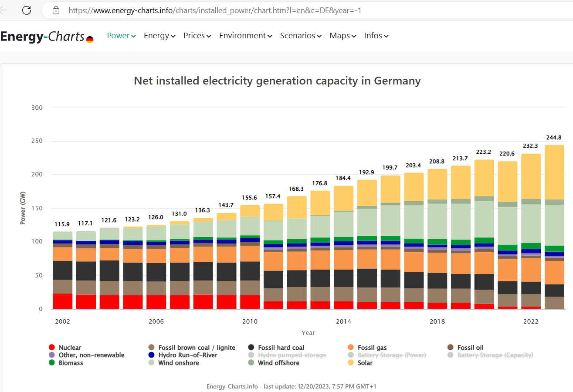Image resolution: width=573 pixels, height=392 pixels.
Task: Toggle Other, non-renewable legend entry
Action: pyautogui.click(x=86, y=355)
